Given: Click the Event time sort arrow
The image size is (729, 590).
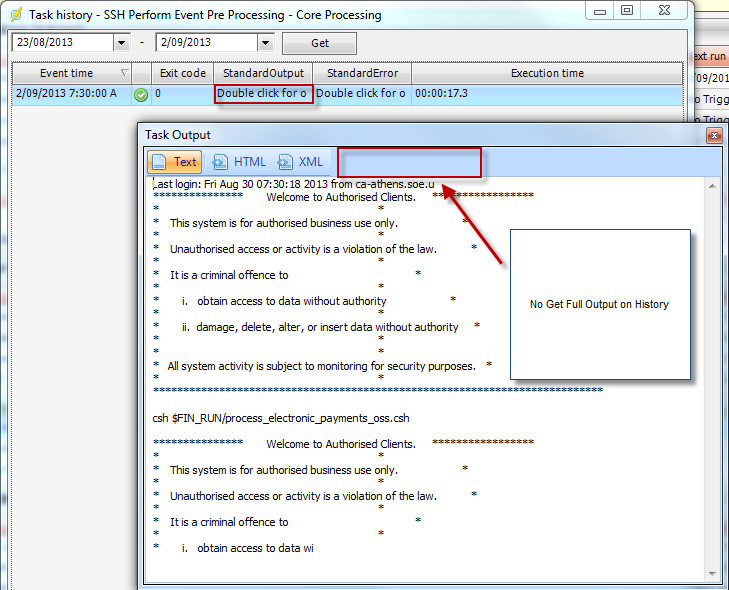Looking at the screenshot, I should click(124, 73).
